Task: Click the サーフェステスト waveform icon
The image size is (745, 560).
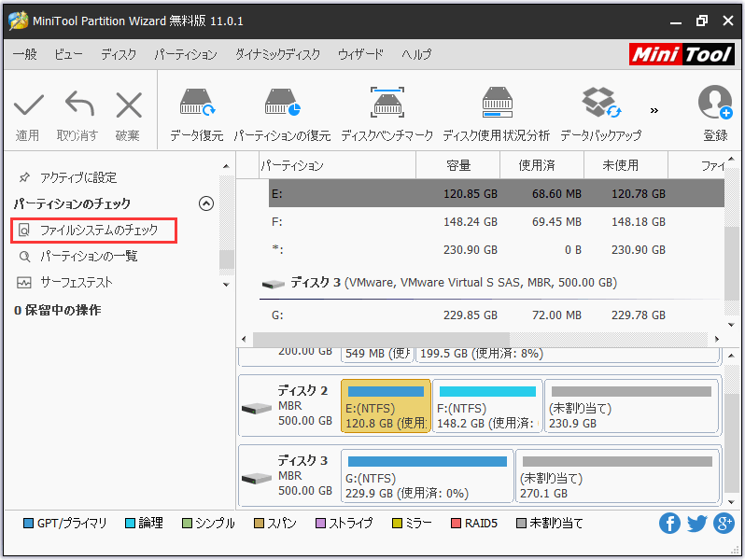Action: coord(23,283)
